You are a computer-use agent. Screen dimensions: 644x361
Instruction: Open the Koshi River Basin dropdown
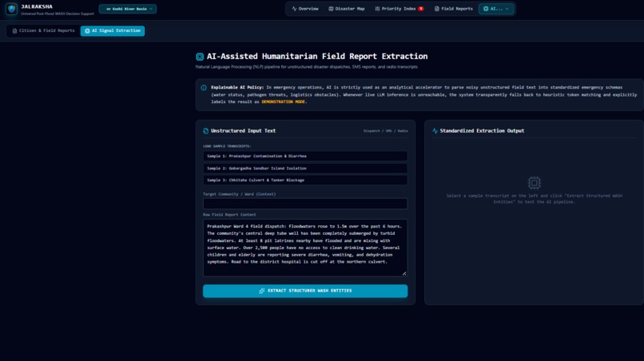128,9
